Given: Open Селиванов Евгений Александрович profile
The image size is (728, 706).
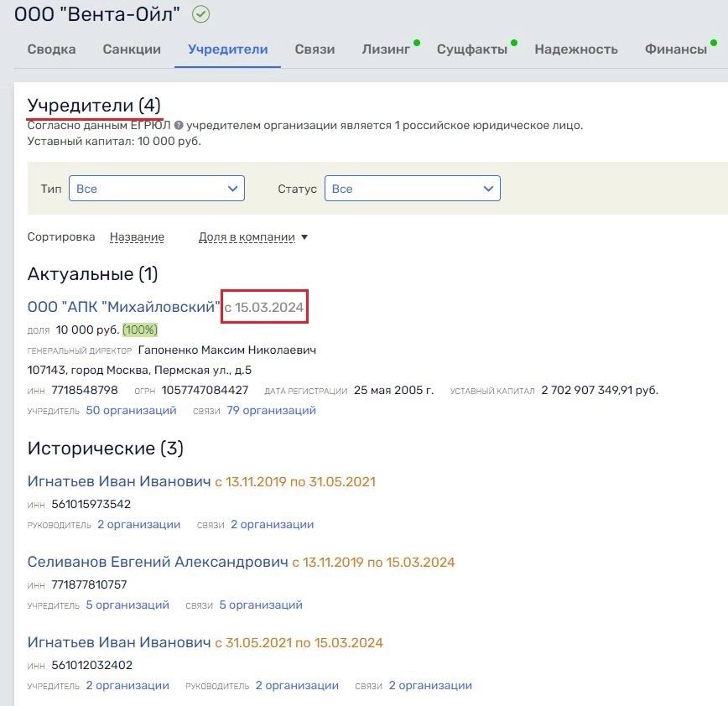Looking at the screenshot, I should coord(158,562).
